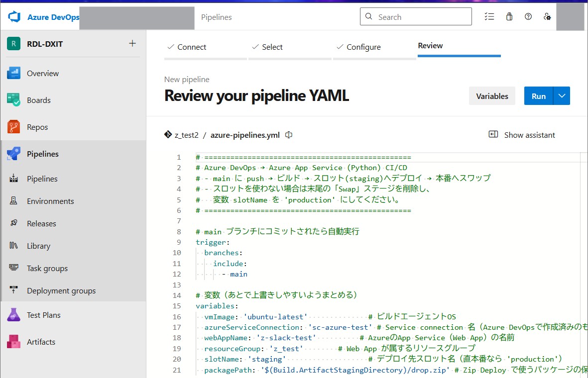
Task: Open Task groups in the sidebar
Action: (x=47, y=269)
